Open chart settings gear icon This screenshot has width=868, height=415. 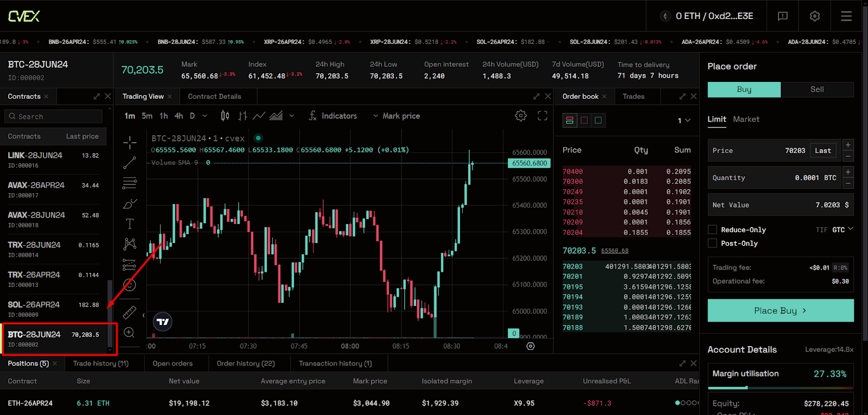click(x=521, y=116)
